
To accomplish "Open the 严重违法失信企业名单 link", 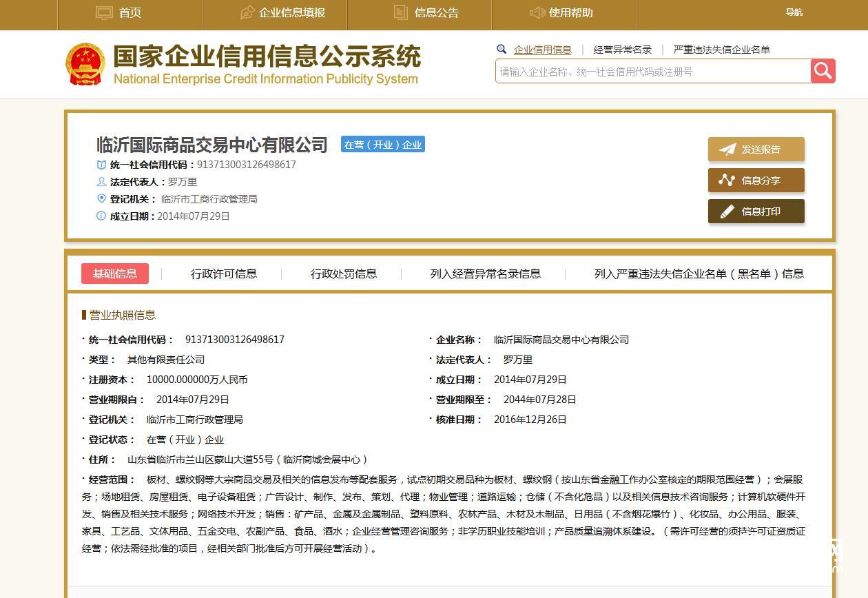I will pyautogui.click(x=723, y=49).
